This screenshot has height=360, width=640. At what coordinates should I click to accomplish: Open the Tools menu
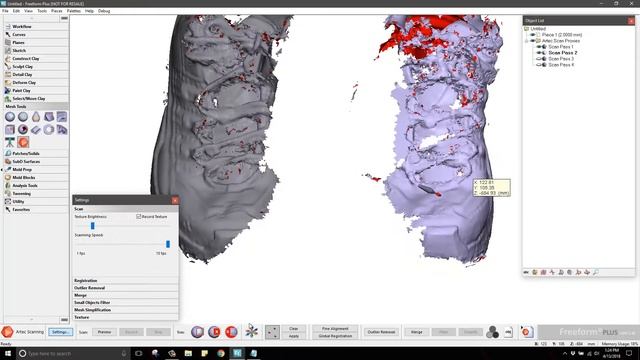click(42, 11)
